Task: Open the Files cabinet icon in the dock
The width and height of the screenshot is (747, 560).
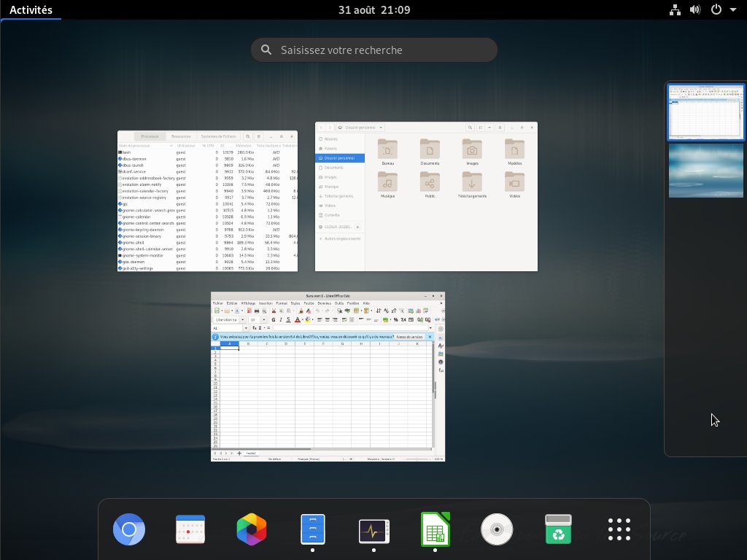Action: pyautogui.click(x=312, y=529)
